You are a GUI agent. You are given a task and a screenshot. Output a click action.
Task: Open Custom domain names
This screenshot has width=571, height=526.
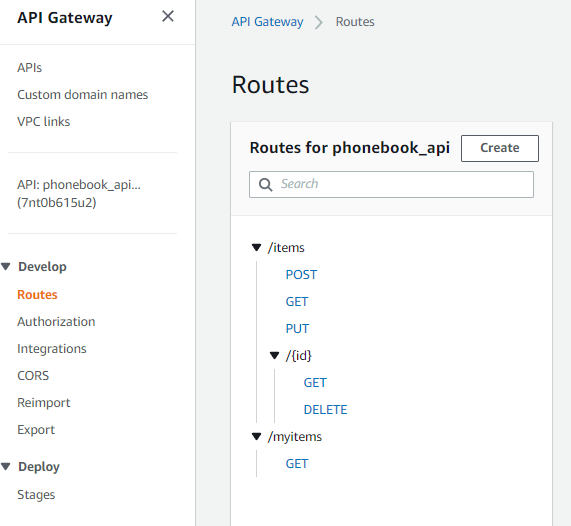click(x=83, y=95)
